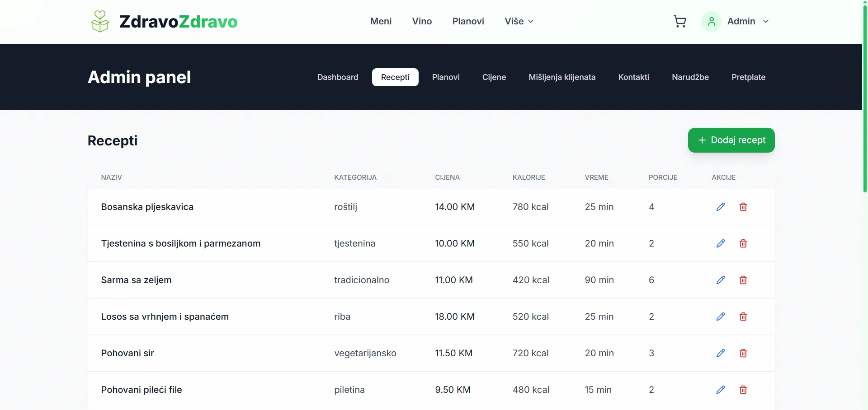Click the 'tradicionalno' category cell
The height and width of the screenshot is (410, 868).
(362, 280)
